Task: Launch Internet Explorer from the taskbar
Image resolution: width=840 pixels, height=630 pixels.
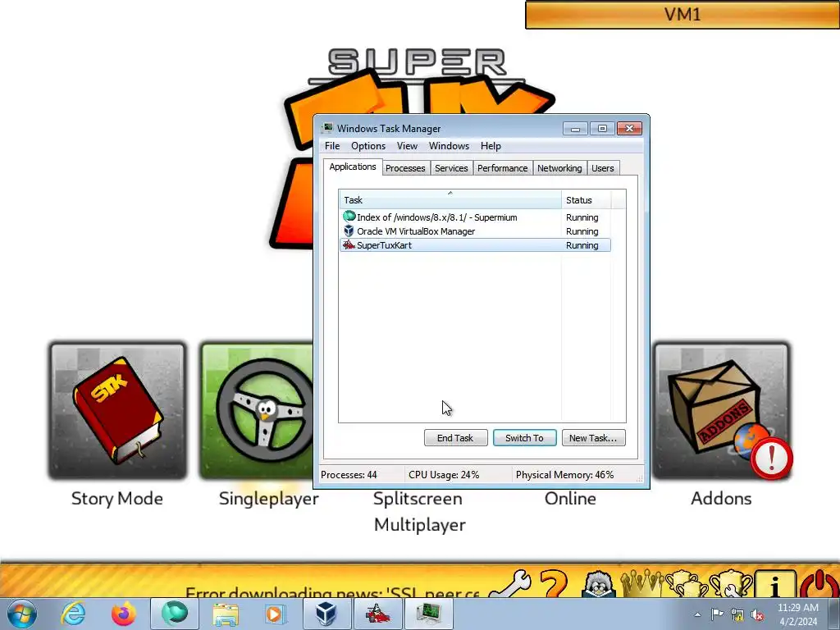Action: click(x=73, y=614)
